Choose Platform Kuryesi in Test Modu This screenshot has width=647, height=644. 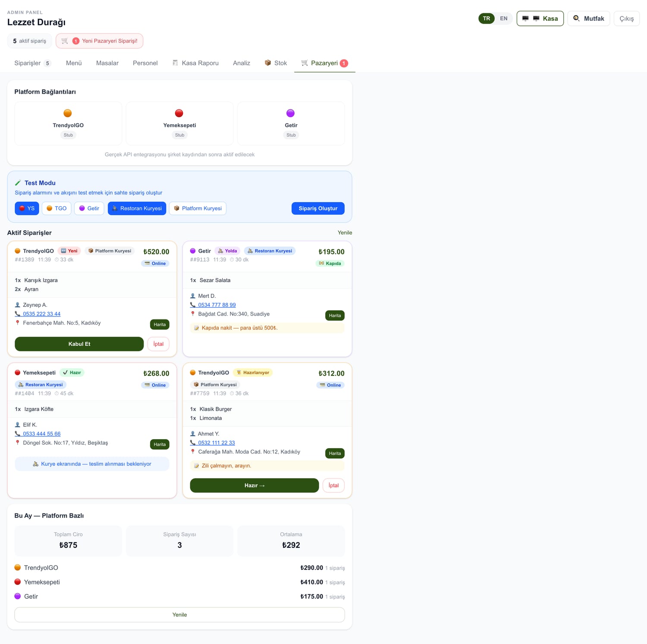[x=198, y=208]
